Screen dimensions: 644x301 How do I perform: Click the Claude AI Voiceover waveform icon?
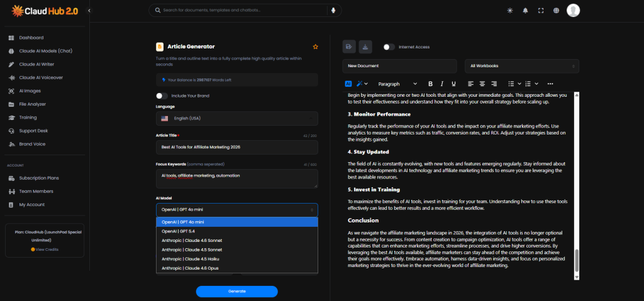11,78
